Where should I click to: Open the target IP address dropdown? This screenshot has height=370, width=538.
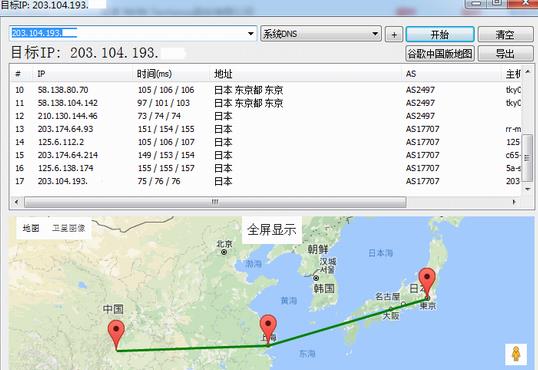pos(251,34)
